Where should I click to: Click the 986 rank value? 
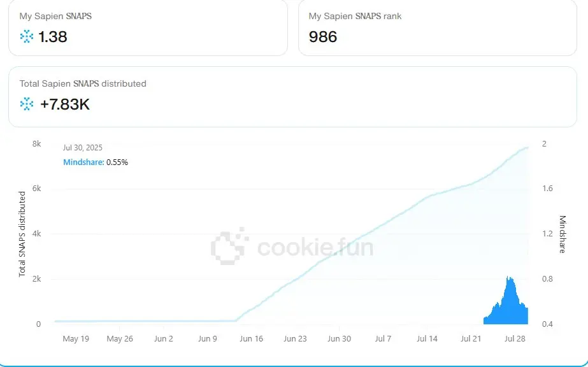tap(323, 37)
